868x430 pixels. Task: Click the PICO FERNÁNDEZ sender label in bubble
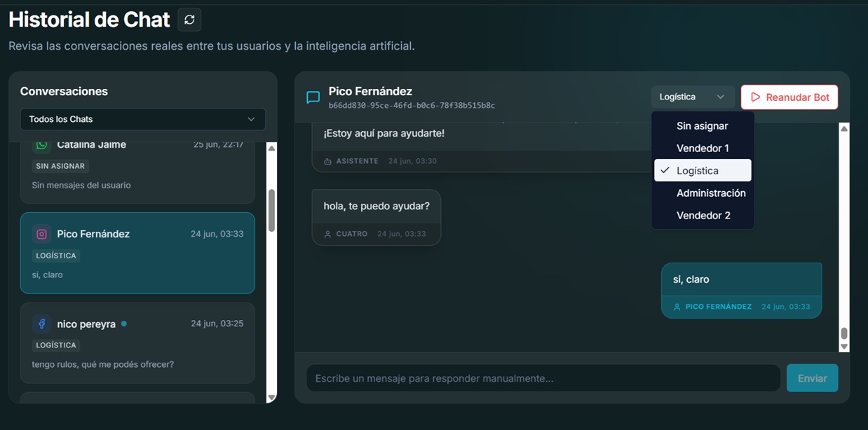tap(719, 307)
